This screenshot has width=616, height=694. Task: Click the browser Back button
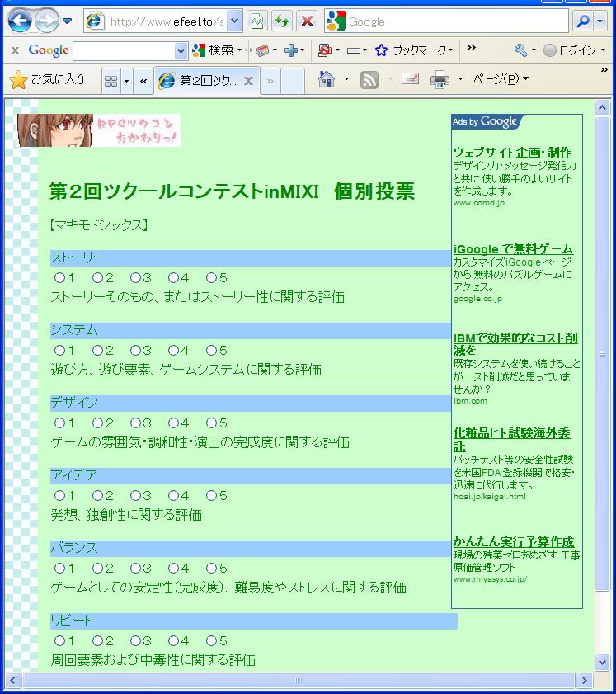20,21
